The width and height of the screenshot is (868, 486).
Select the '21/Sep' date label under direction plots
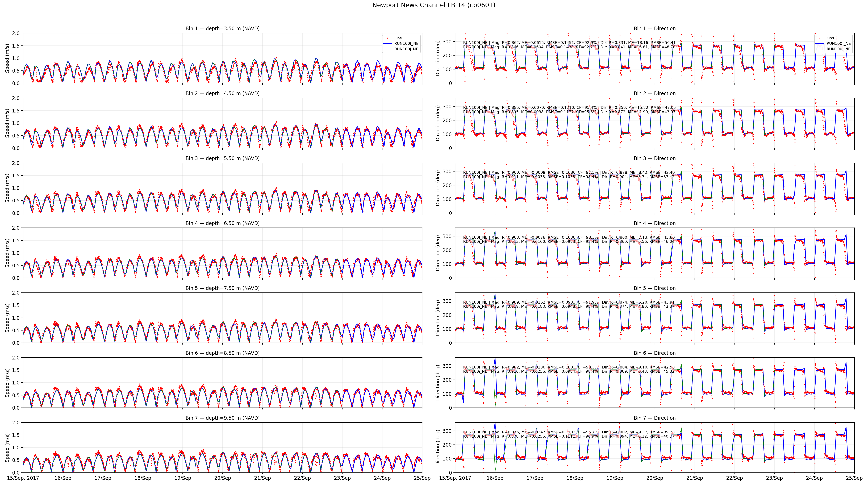tap(694, 478)
